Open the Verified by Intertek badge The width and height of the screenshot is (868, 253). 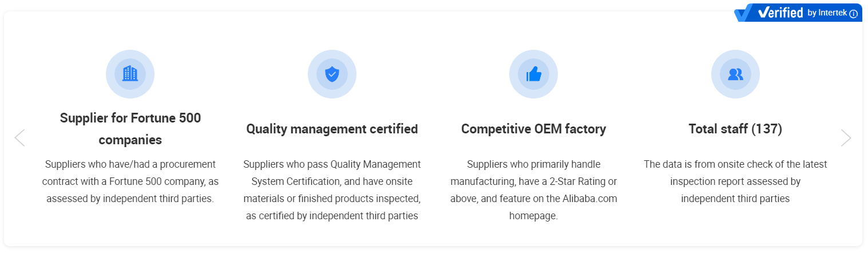(798, 13)
